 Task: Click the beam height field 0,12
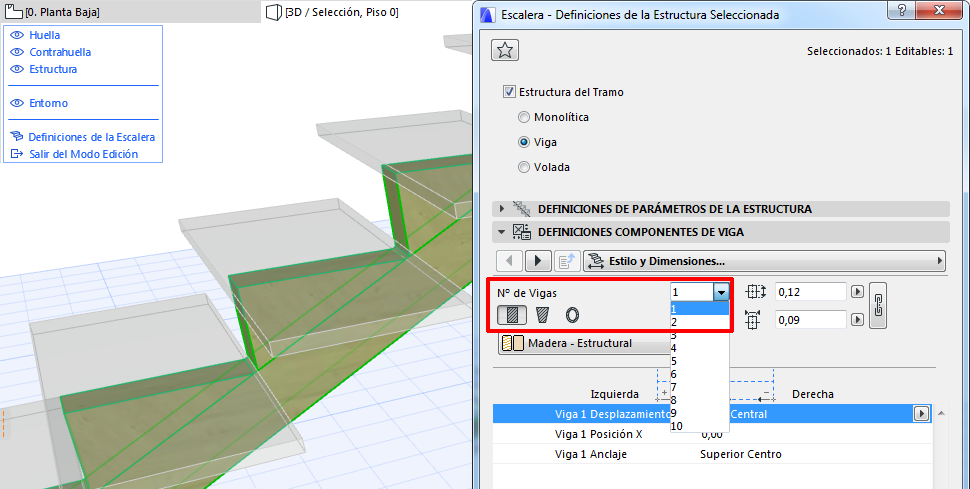click(x=810, y=292)
